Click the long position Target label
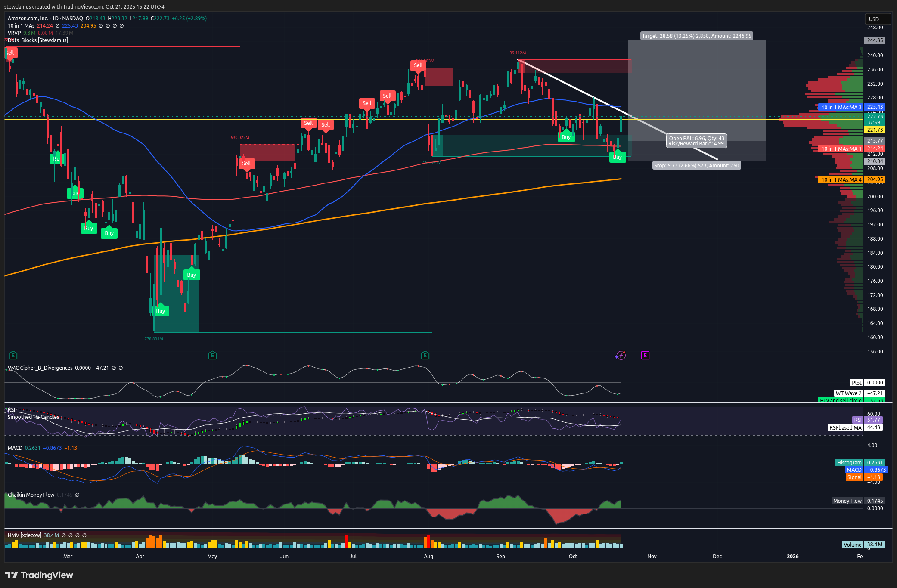The width and height of the screenshot is (897, 588). click(696, 36)
